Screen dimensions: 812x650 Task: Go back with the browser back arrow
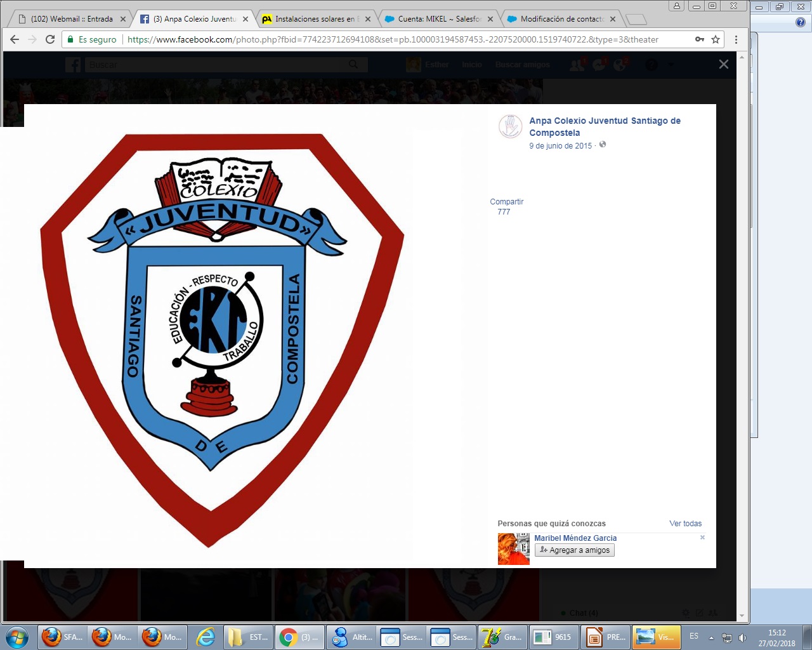tap(15, 39)
